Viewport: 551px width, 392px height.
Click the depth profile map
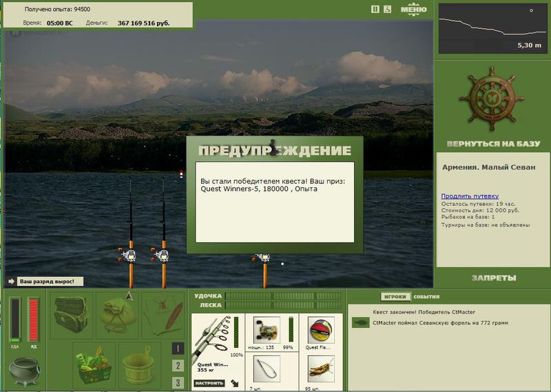[x=492, y=28]
